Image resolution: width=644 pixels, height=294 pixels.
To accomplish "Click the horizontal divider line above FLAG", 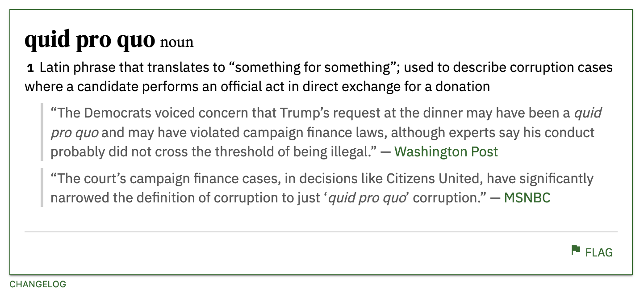I will [x=321, y=232].
